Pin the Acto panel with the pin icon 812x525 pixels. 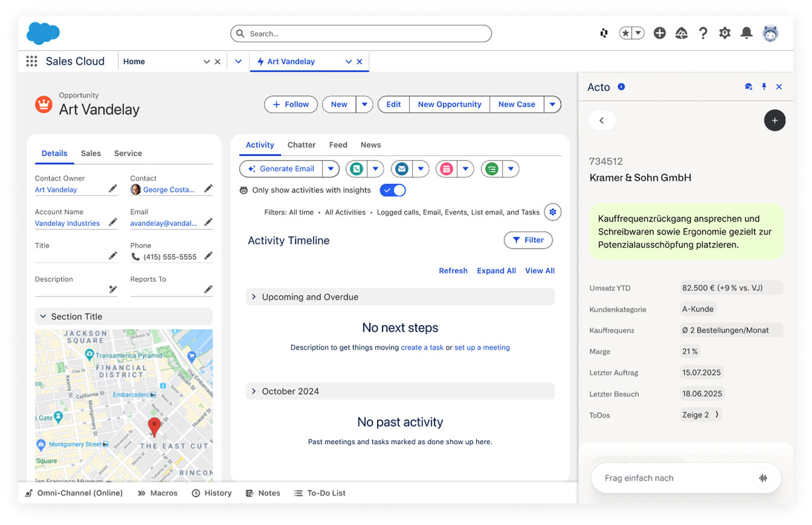764,87
